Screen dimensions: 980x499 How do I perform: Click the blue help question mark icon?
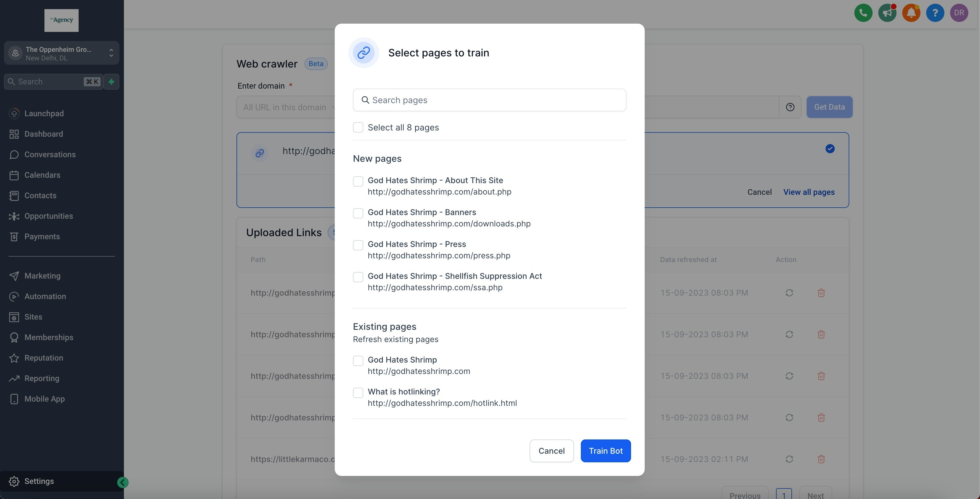click(x=935, y=13)
